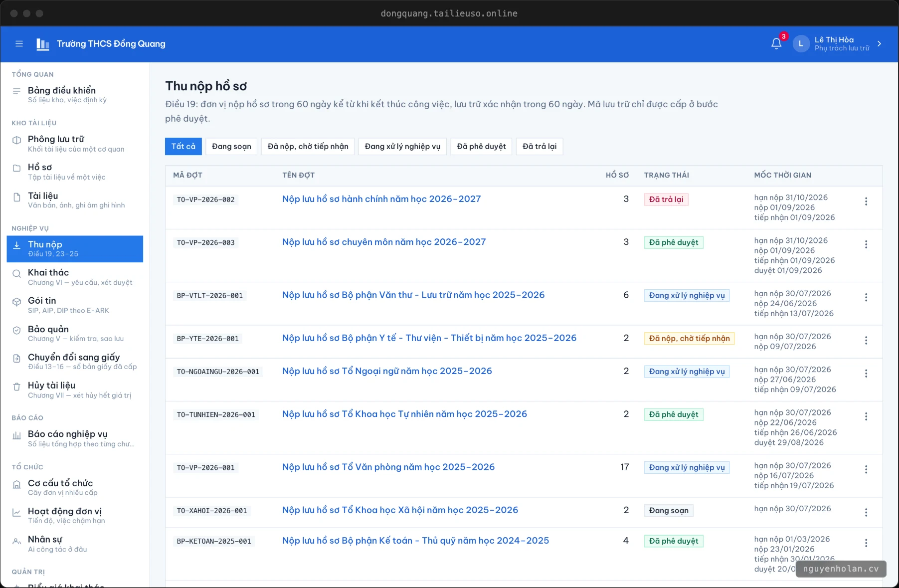This screenshot has height=588, width=899.
Task: Select the Đang soạn filter tab
Action: click(x=231, y=146)
